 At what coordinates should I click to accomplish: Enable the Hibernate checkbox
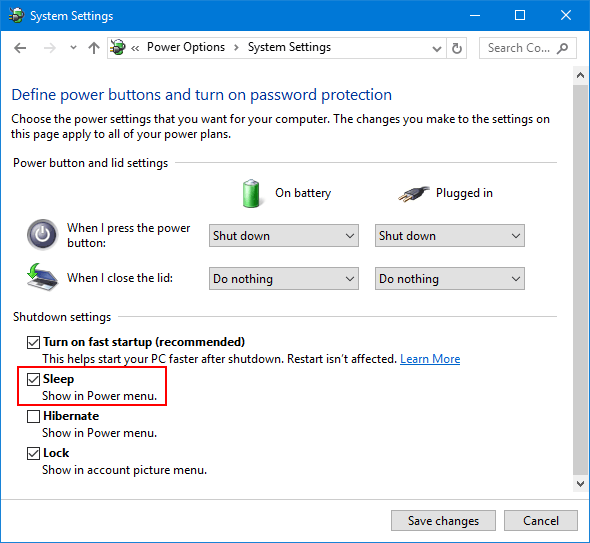coord(33,416)
